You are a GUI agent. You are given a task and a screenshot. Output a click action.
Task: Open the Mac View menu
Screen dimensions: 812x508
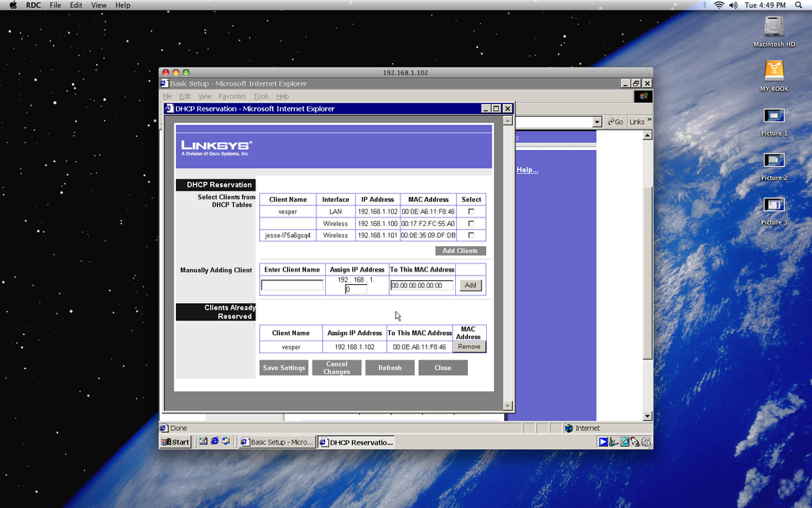[98, 6]
